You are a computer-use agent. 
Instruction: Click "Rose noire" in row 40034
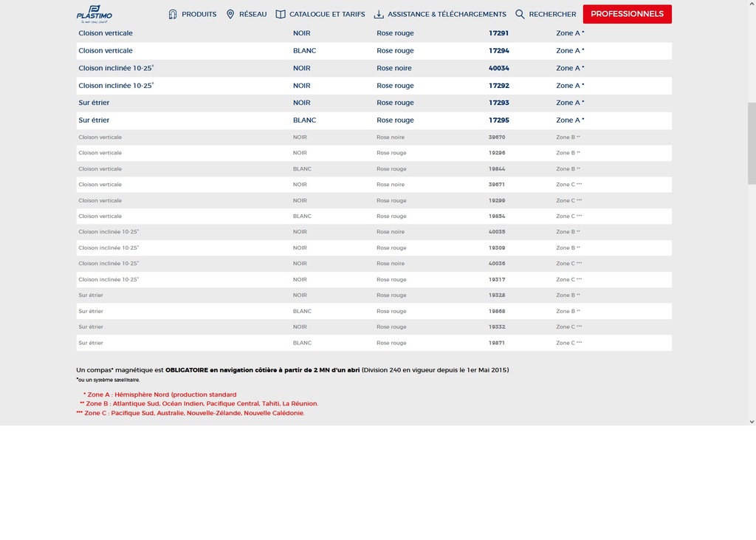coord(394,68)
